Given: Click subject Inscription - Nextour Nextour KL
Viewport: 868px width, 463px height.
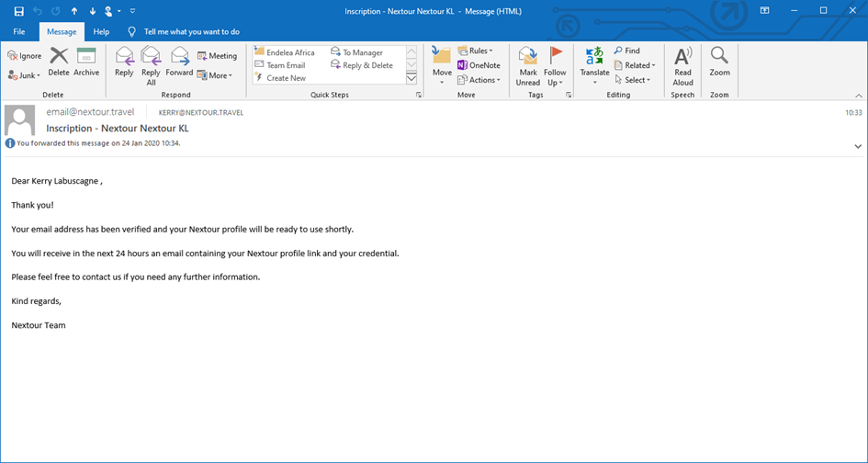Looking at the screenshot, I should coord(118,128).
